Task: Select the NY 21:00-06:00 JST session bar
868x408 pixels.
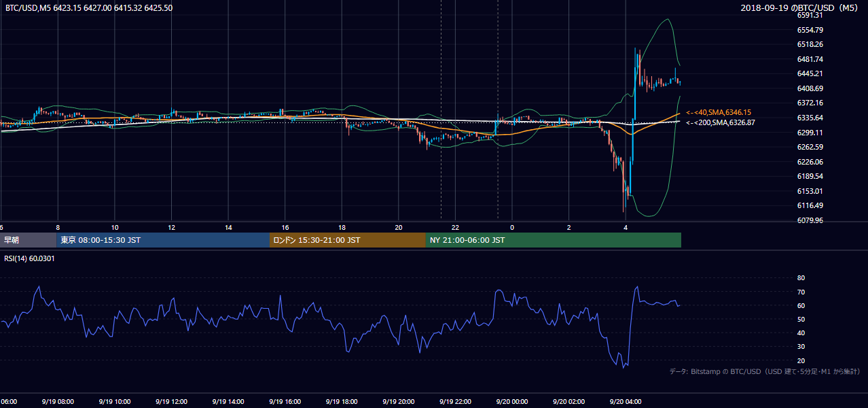Action: [x=554, y=240]
